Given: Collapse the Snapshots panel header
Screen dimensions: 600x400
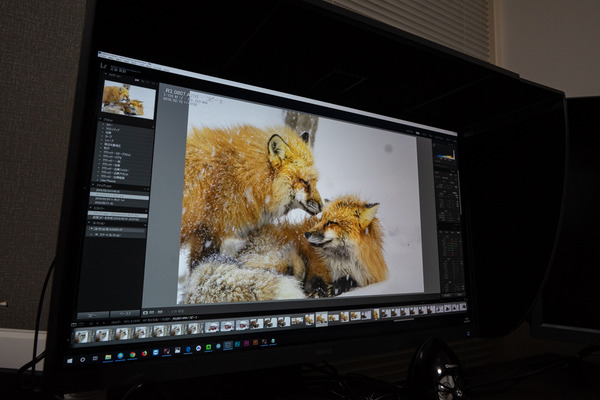Looking at the screenshot, I should click(93, 185).
